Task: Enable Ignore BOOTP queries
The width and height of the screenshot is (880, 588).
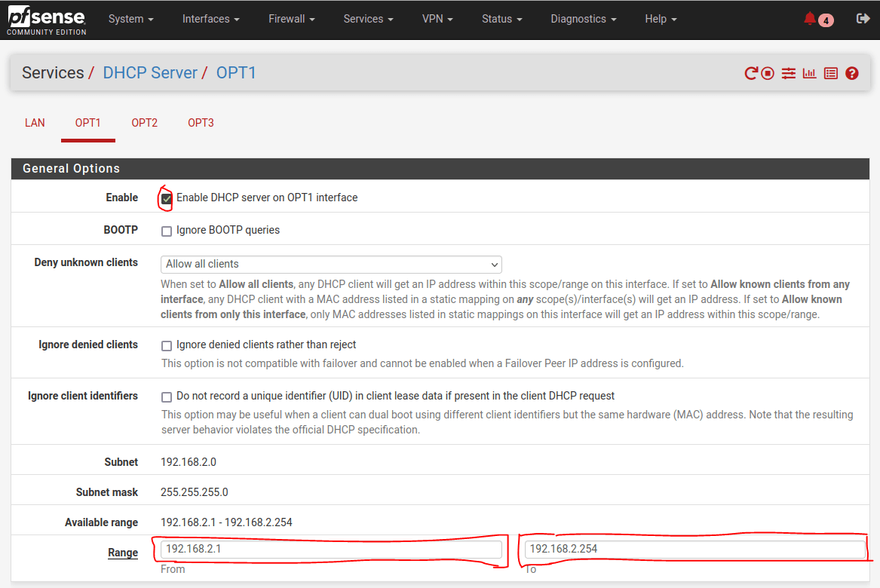Action: pyautogui.click(x=166, y=231)
